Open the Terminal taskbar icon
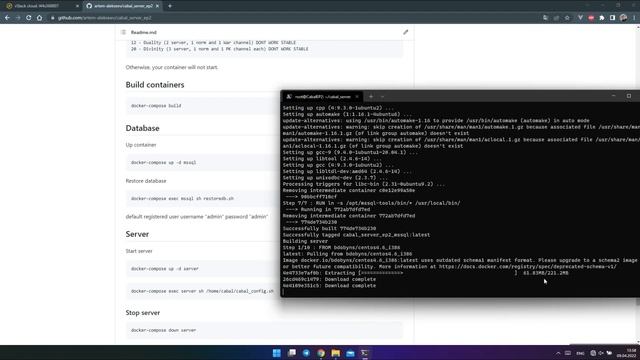640x360 pixels. (365, 353)
